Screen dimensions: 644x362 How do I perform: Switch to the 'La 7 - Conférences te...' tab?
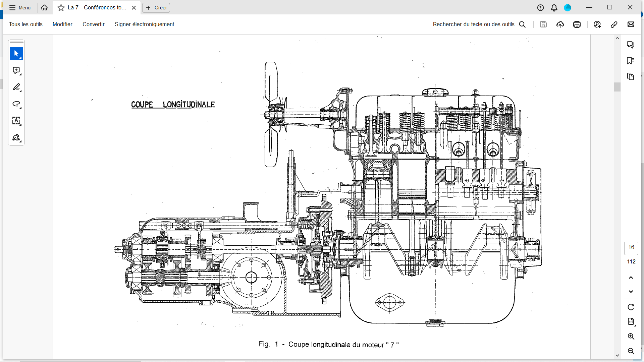tap(97, 7)
